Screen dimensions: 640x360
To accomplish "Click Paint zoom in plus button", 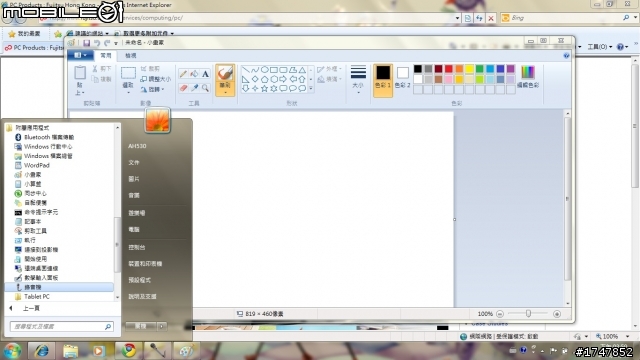I will click(x=557, y=314).
